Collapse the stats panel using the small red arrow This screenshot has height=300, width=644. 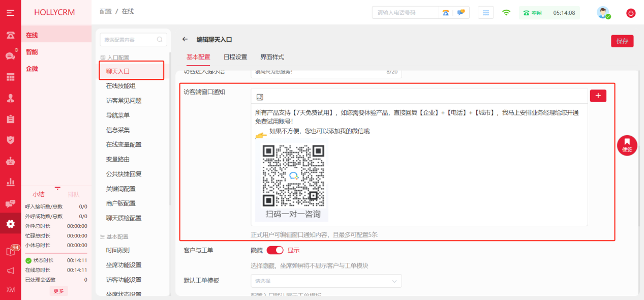[x=57, y=188]
